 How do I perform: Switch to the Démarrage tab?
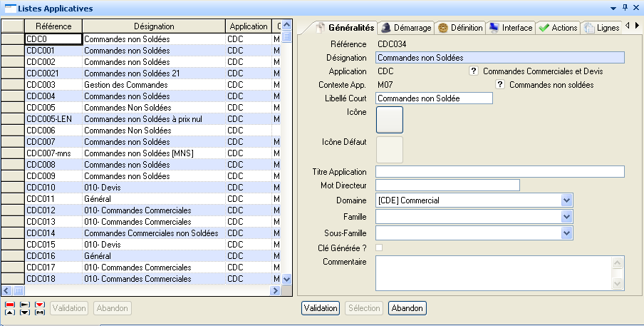coord(405,28)
